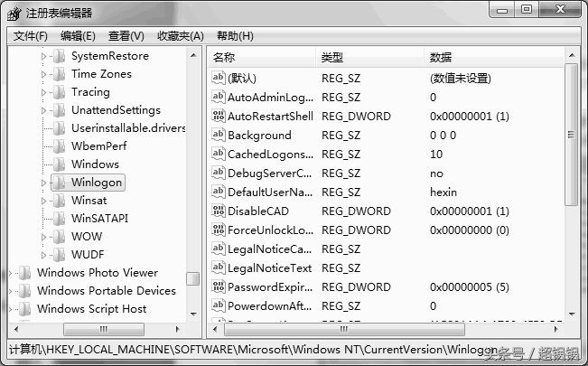Sort values by the 名称 column header
Screen dimensions: 588x366
261,58
